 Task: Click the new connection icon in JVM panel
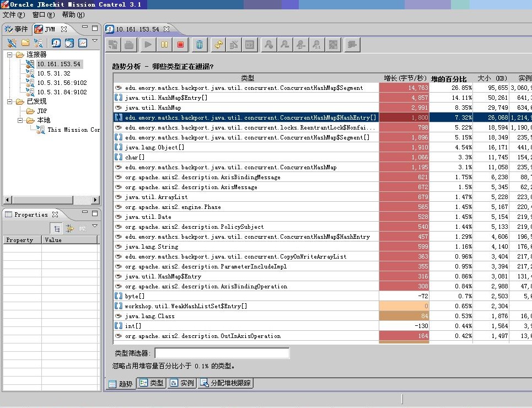(x=12, y=43)
